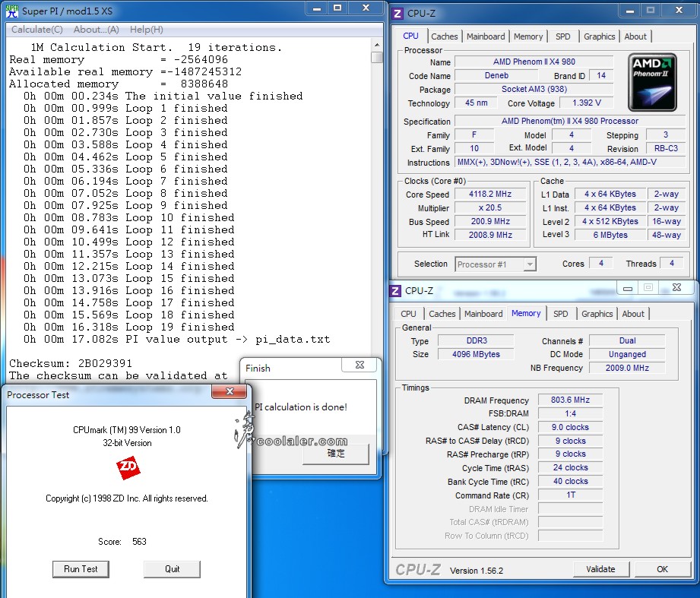This screenshot has width=700, height=598.
Task: Select Memory tab in lower CPU-Z window
Action: tap(526, 313)
